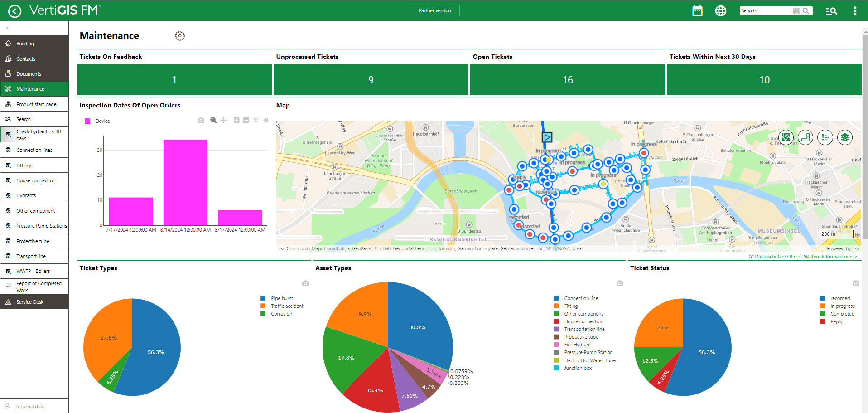
Task: Toggle Device series in bar chart legend
Action: 98,121
